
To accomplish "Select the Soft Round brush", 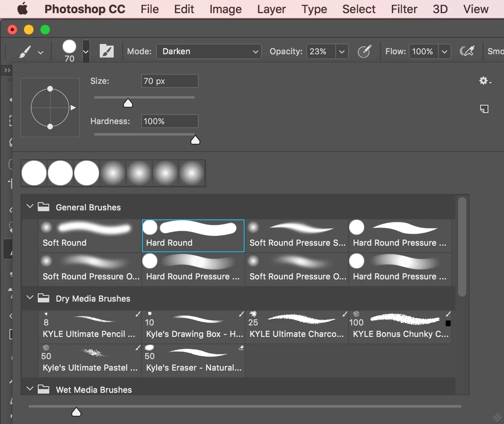I will click(89, 235).
